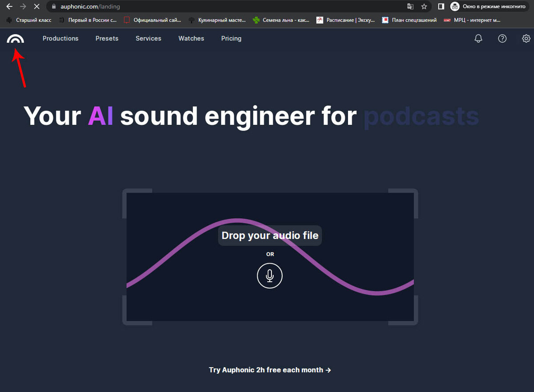Open the Расписание | Экску... bookmark
The height and width of the screenshot is (392, 534).
(x=346, y=20)
